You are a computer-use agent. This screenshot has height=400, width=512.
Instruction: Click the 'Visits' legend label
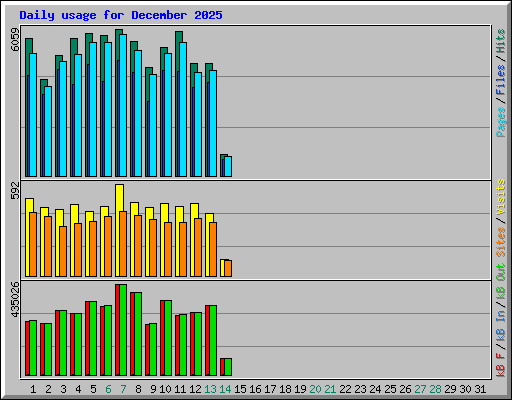[x=501, y=197]
